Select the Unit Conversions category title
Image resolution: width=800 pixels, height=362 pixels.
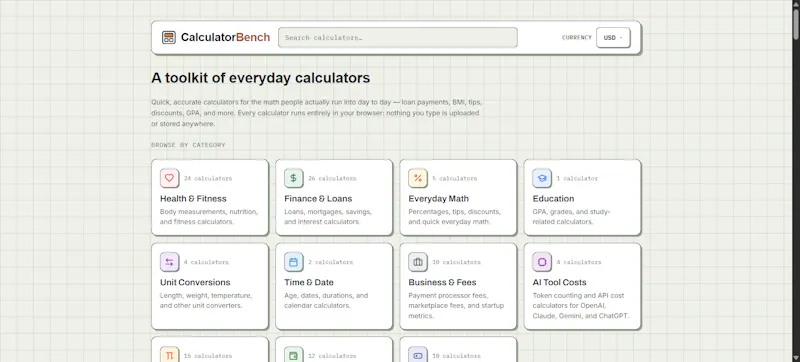[195, 282]
